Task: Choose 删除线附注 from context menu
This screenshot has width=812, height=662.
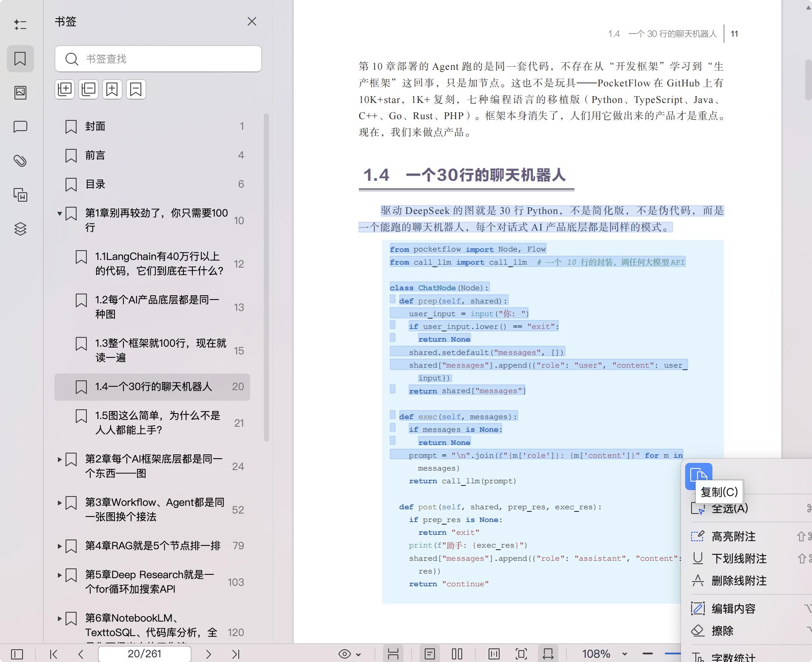Action: pyautogui.click(x=739, y=581)
